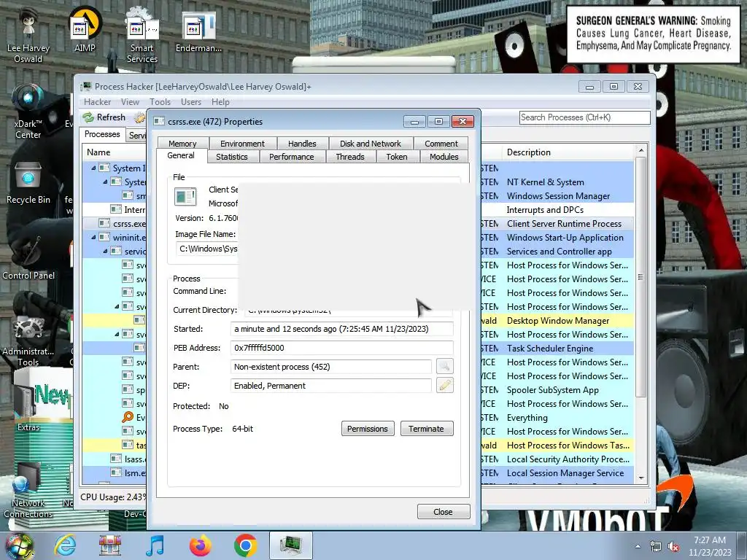Screen dimensions: 747x560
Task: Open the music note taskbar app
Action: [x=155, y=545]
